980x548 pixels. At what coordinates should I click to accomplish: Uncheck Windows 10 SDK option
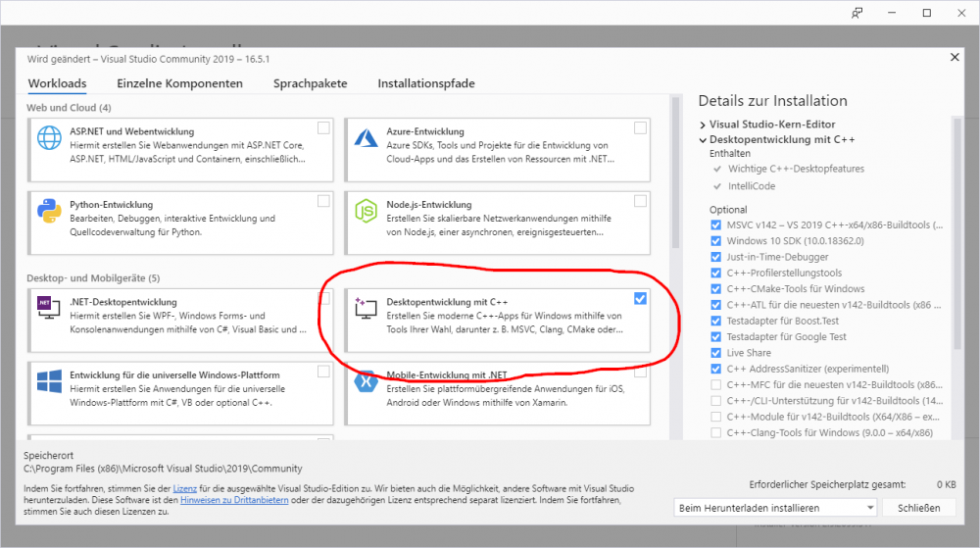pos(715,240)
